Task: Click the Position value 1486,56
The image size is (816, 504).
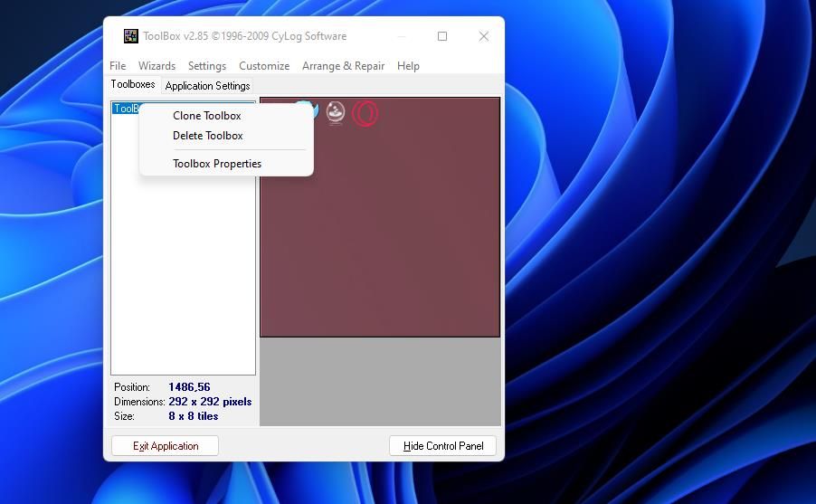Action: click(x=189, y=387)
